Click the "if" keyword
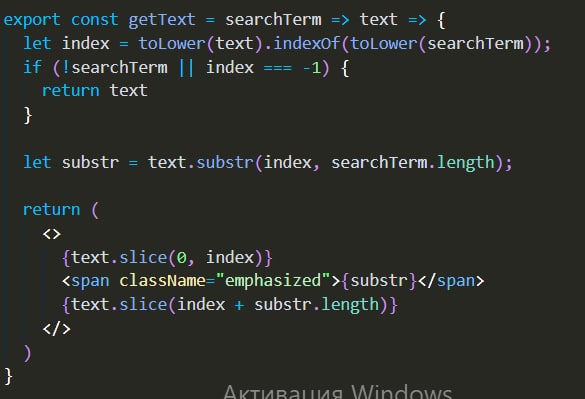This screenshot has height=399, width=585. point(32,67)
